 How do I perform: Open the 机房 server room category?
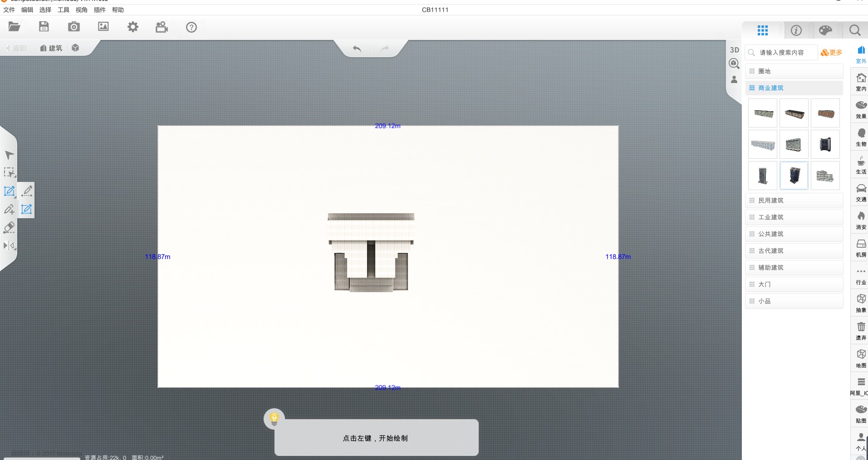coord(861,248)
